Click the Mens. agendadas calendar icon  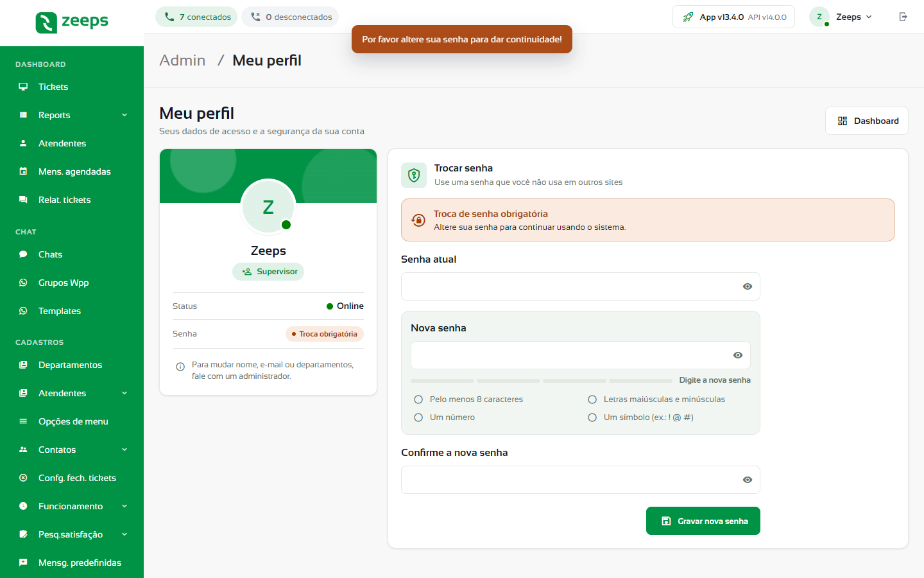[23, 171]
